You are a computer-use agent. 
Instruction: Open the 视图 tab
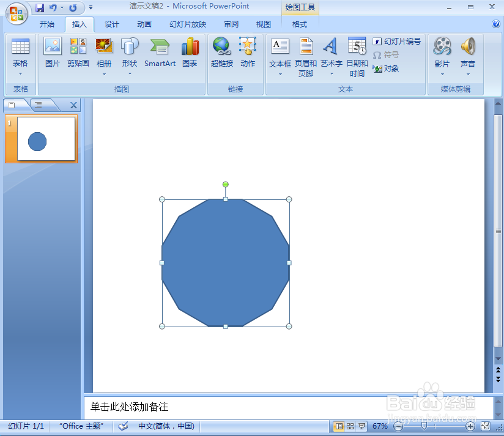[x=264, y=24]
